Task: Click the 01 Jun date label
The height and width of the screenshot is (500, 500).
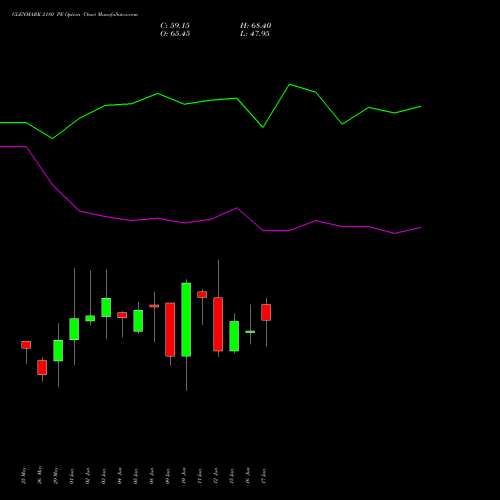Action: click(x=71, y=475)
